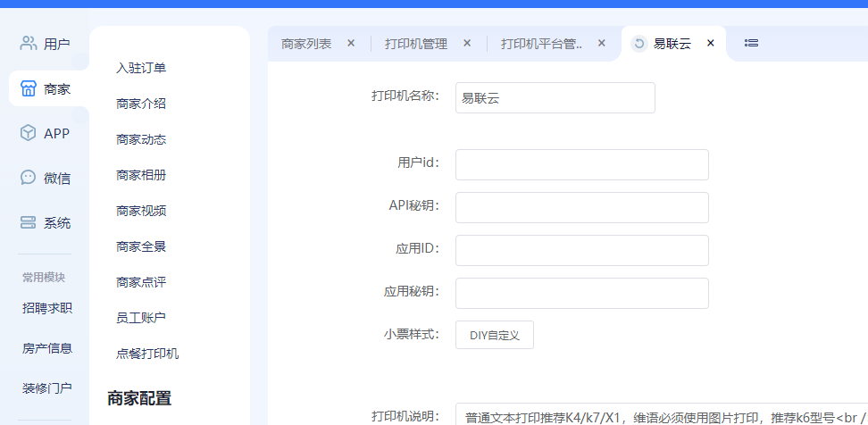Viewport: 868px width, 425px height.
Task: Click the 商家 label in sidebar
Action: tap(57, 88)
